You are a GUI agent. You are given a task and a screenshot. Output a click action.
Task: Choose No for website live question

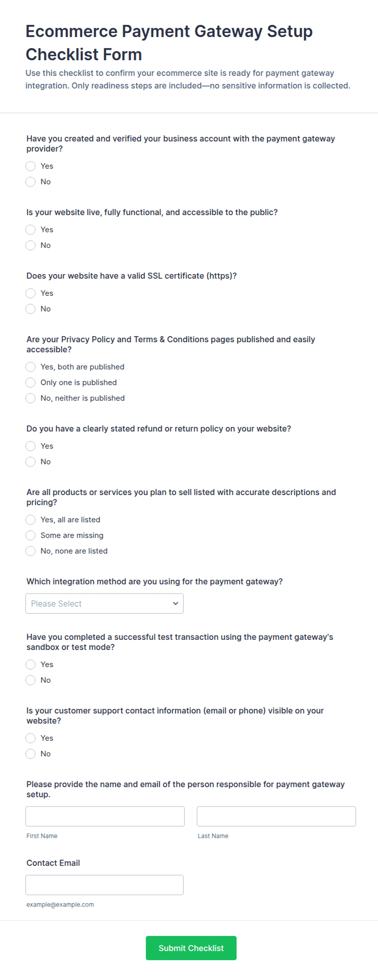click(x=30, y=245)
